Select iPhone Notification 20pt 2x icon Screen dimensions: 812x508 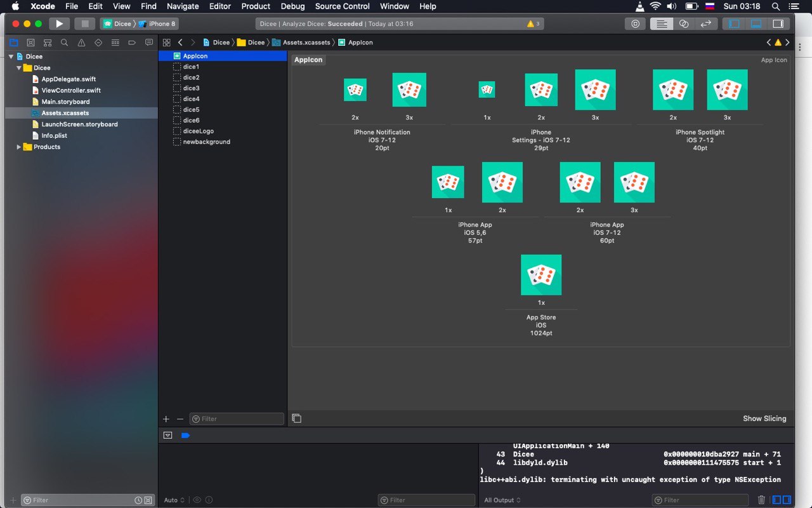[x=355, y=90]
